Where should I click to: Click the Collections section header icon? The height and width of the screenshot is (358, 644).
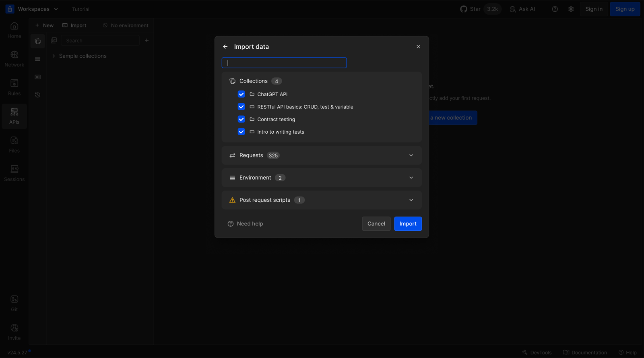(232, 81)
